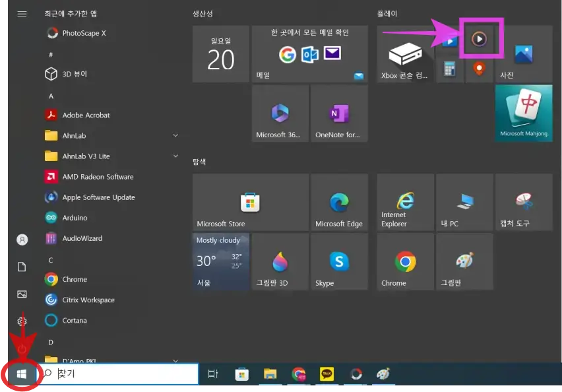
Task: Click the letter C section header
Action: point(51,260)
